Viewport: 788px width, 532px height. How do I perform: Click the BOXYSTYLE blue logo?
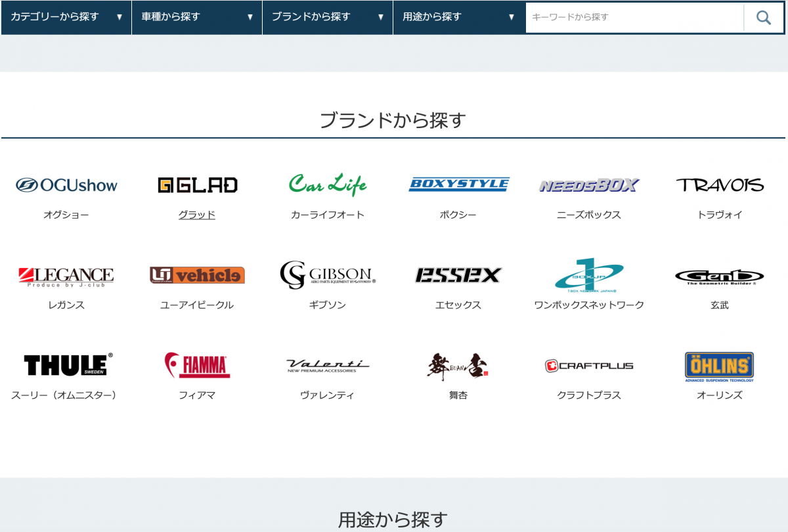[x=458, y=185]
